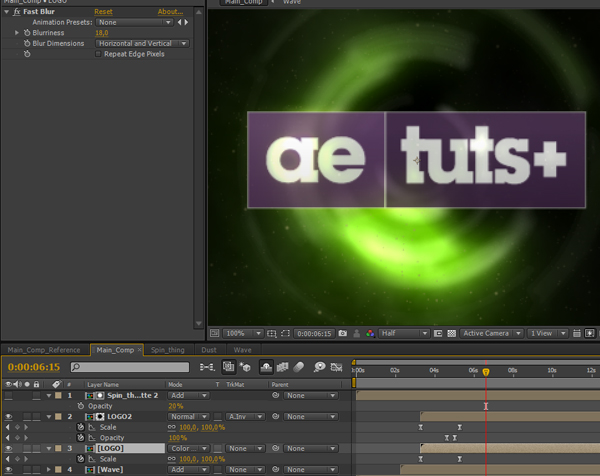The image size is (600, 476).
Task: Enable frame blending icon in timeline
Action: click(282, 367)
